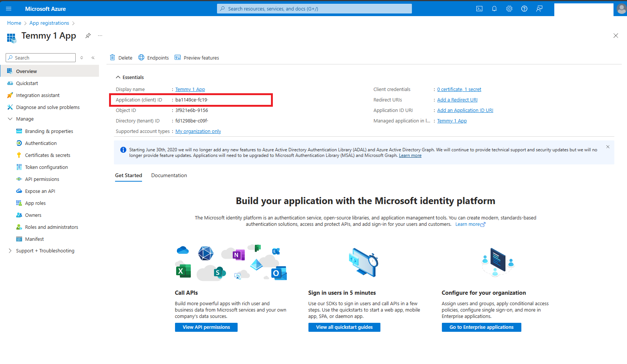Click the expand/collapse groups icon beside the search box
Image resolution: width=627 pixels, height=364 pixels.
pyautogui.click(x=82, y=58)
